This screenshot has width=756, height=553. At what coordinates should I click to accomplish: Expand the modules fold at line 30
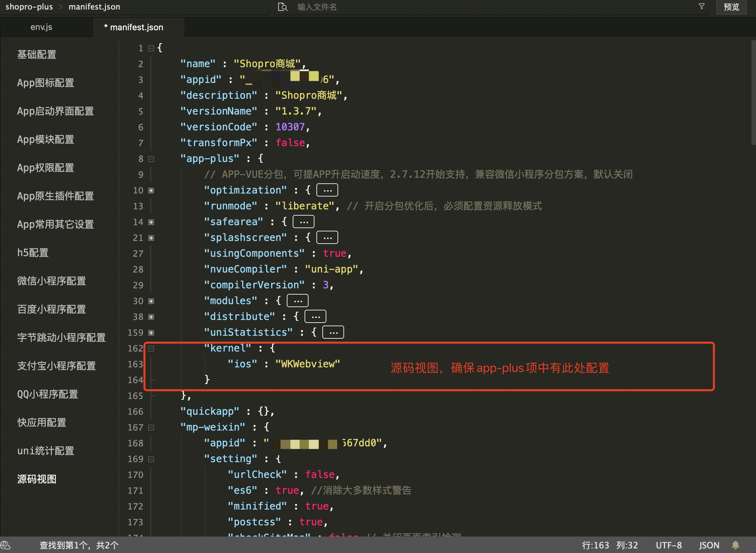[x=151, y=301]
